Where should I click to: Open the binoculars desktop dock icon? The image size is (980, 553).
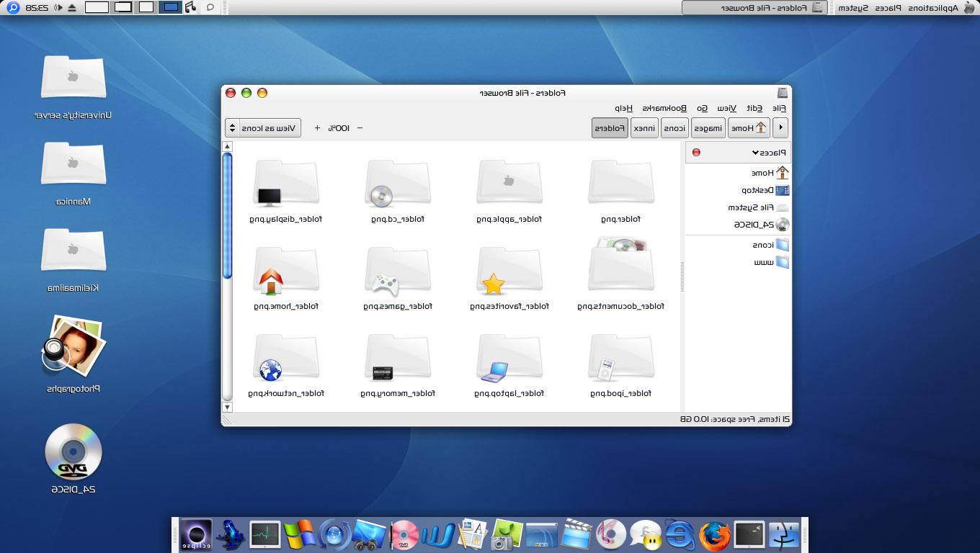tap(369, 535)
